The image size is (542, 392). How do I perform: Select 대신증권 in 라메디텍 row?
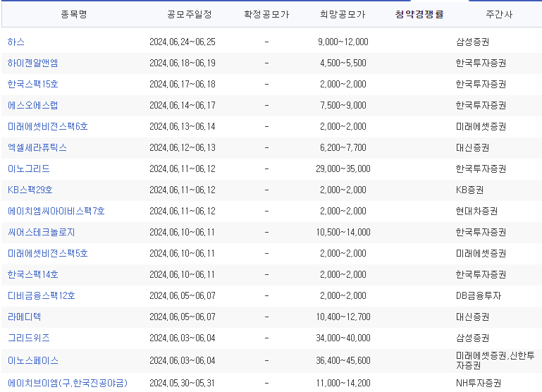[x=472, y=317]
